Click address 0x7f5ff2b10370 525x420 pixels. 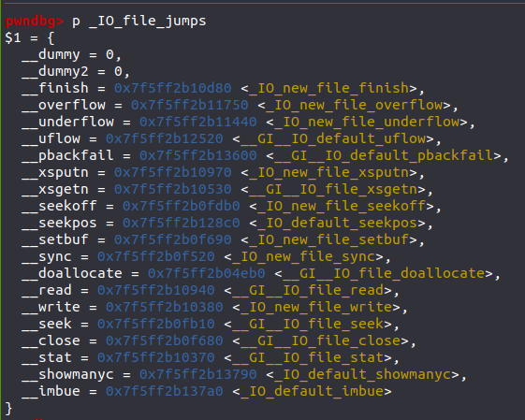[x=156, y=357]
